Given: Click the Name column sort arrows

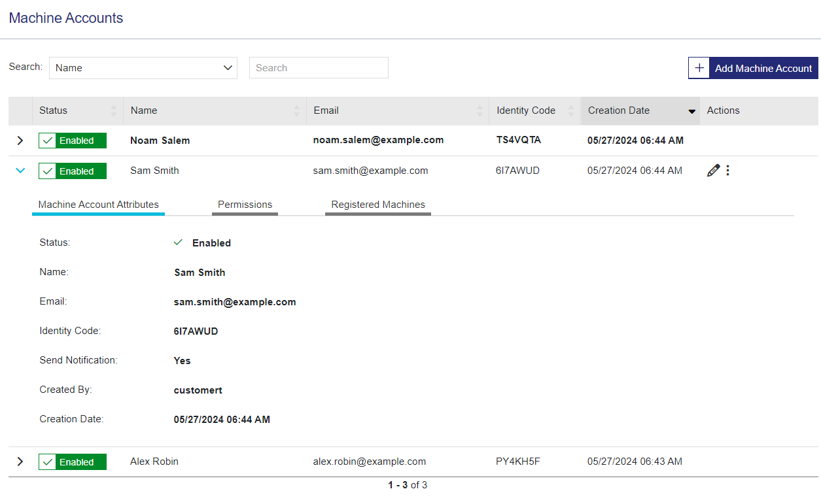Looking at the screenshot, I should pyautogui.click(x=297, y=110).
